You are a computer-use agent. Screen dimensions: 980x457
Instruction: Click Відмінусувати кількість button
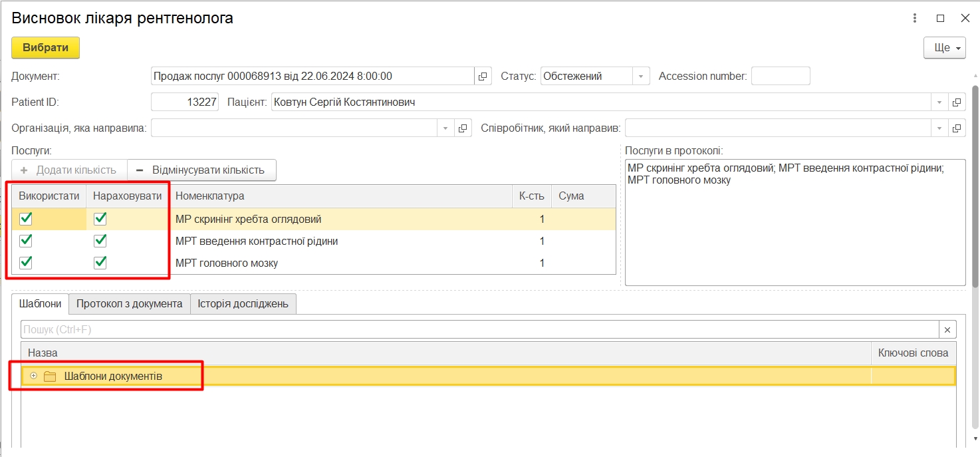click(x=201, y=170)
